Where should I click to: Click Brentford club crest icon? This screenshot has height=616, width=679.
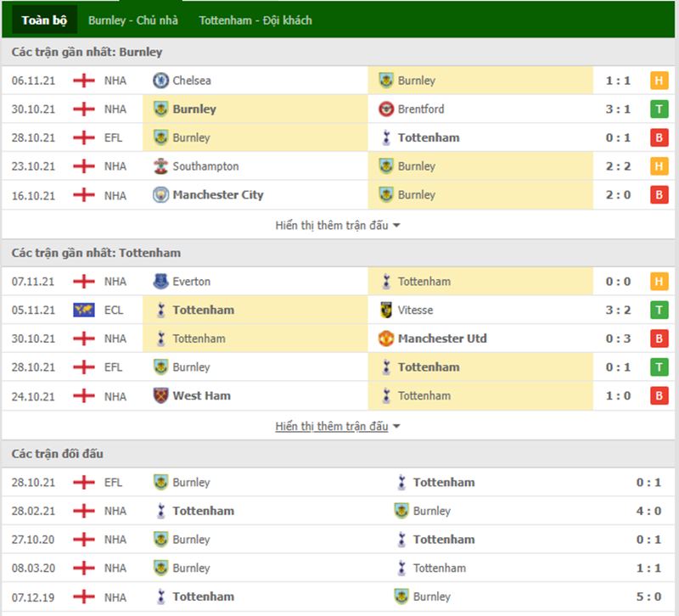click(386, 109)
